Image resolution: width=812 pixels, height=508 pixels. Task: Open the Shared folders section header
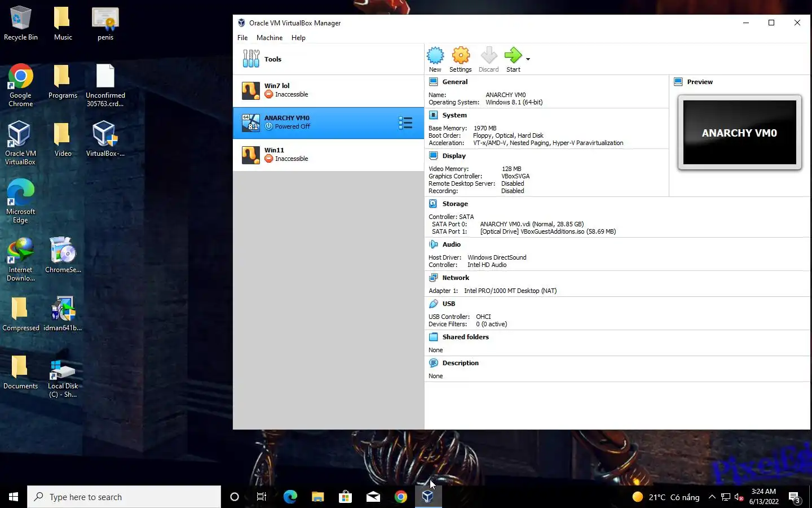(466, 337)
